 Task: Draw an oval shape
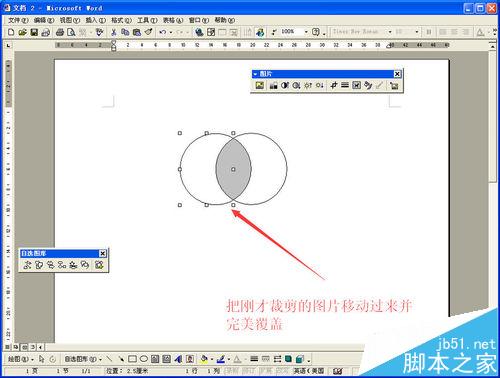click(144, 359)
